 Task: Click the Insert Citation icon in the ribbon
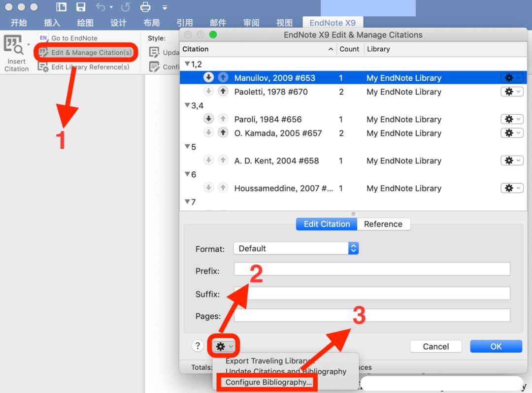coord(14,45)
